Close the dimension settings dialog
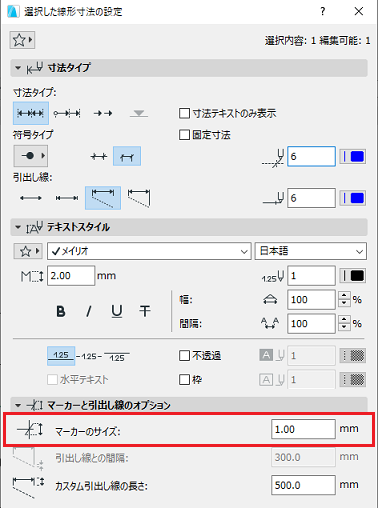 (359, 12)
